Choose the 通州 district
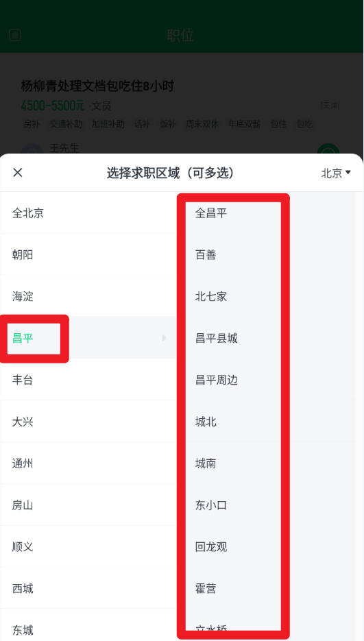This screenshot has width=364, height=641. pos(88,463)
